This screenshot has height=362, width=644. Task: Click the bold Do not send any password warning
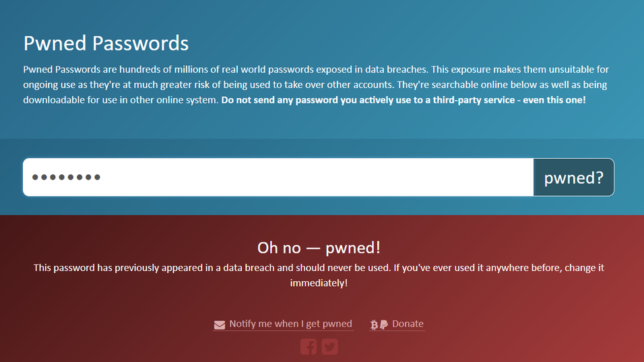(404, 100)
